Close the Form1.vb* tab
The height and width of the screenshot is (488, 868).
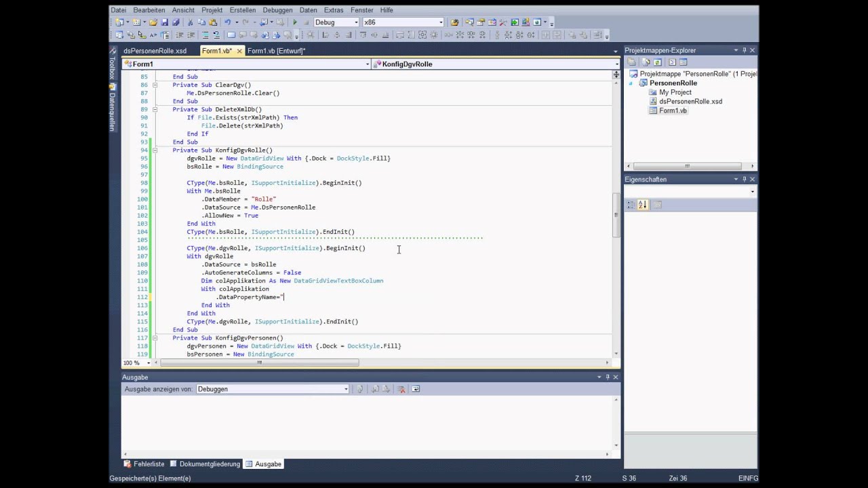[239, 51]
